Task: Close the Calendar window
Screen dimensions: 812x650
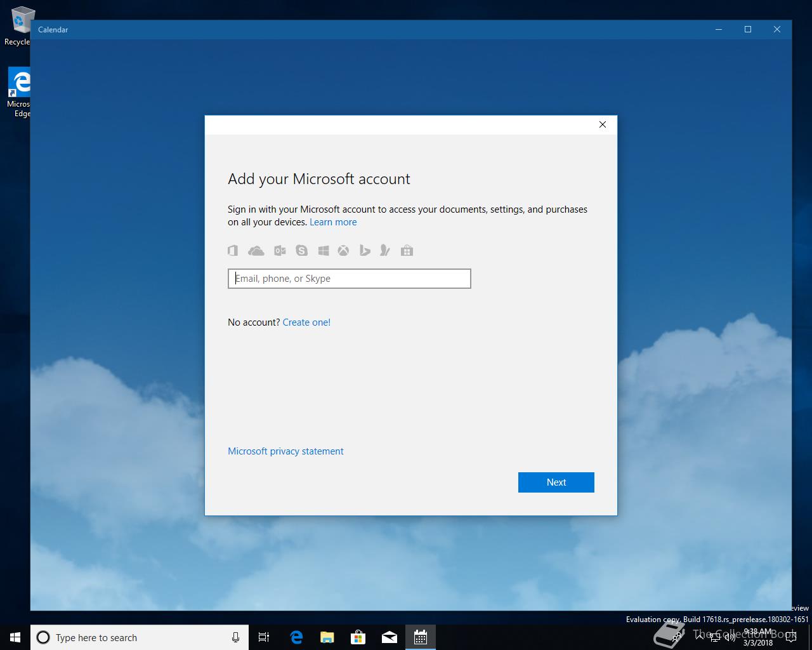Action: click(777, 29)
